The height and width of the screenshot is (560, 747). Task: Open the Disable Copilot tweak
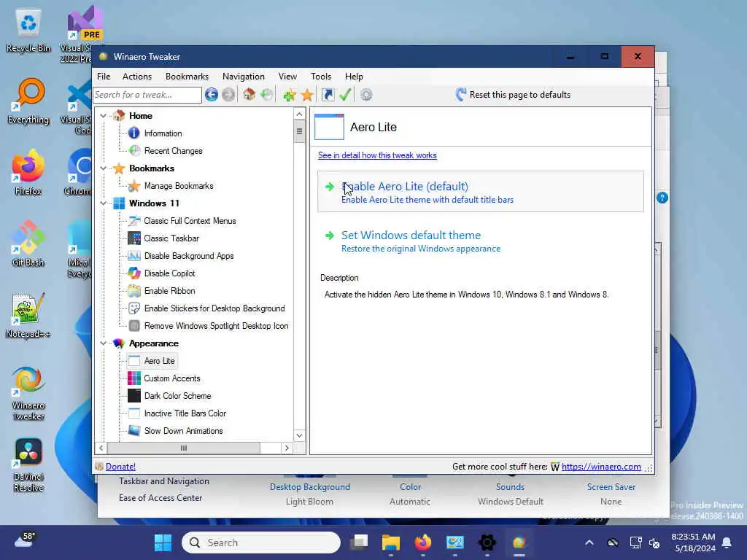click(x=169, y=273)
